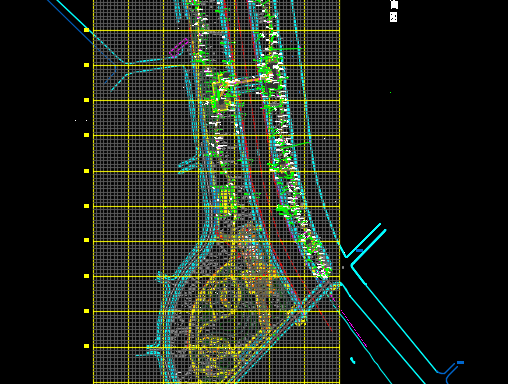Pick the white dotted square symbol
This screenshot has height=384, width=508.
(x=393, y=17)
